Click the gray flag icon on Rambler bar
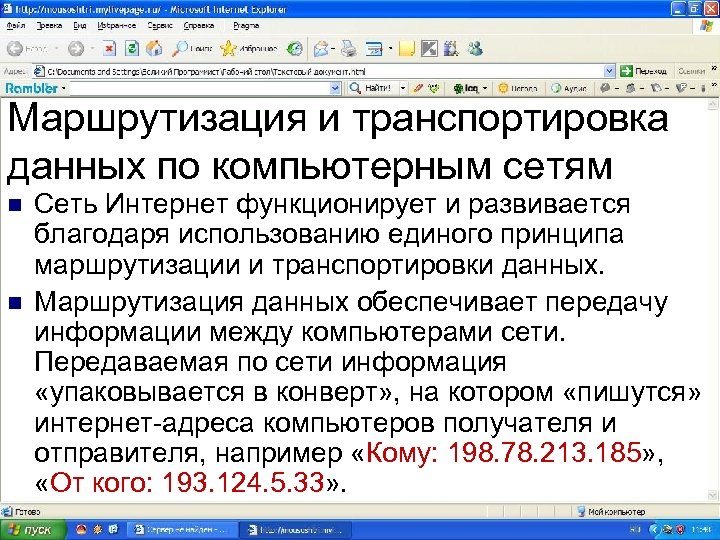 point(681,88)
